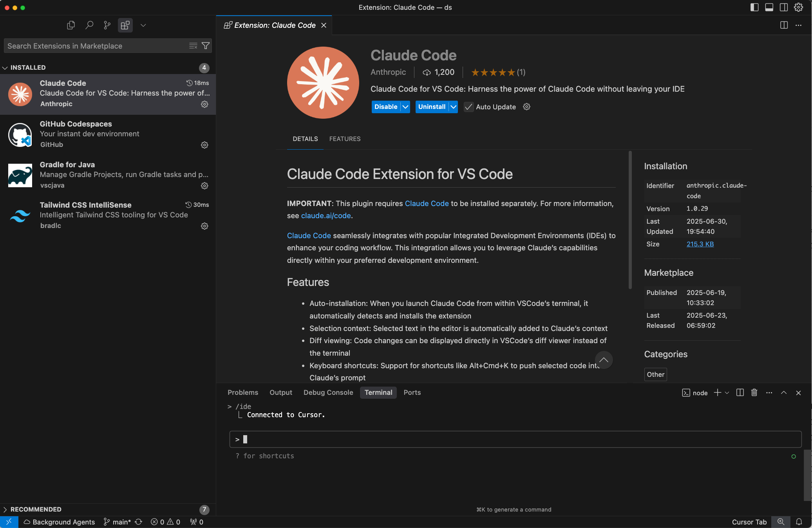The height and width of the screenshot is (528, 812).
Task: Kill the active terminal with the trash icon
Action: (754, 393)
